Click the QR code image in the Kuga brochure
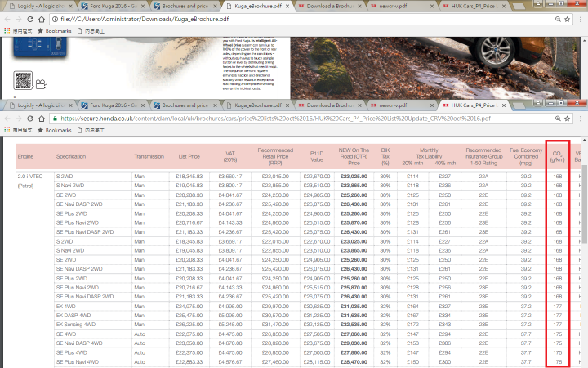 pos(23,80)
